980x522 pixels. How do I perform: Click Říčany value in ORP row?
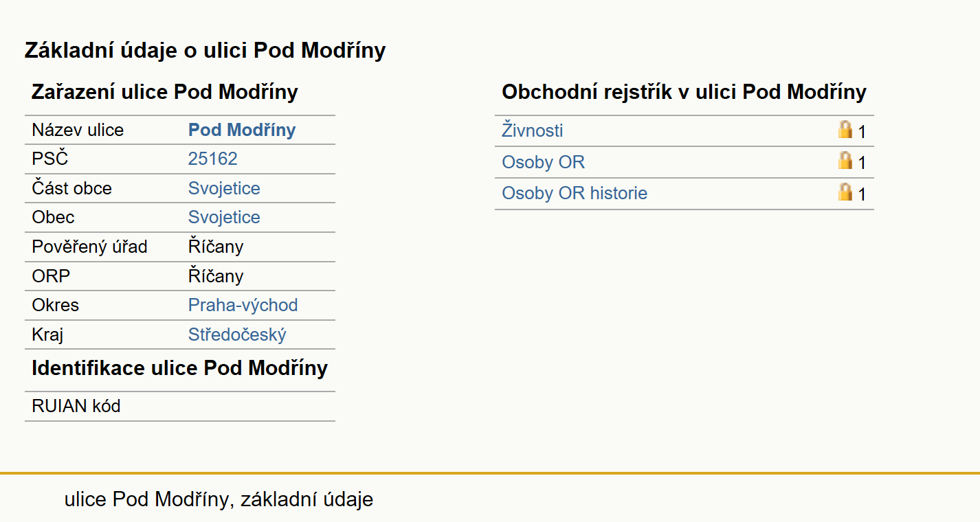tap(216, 276)
